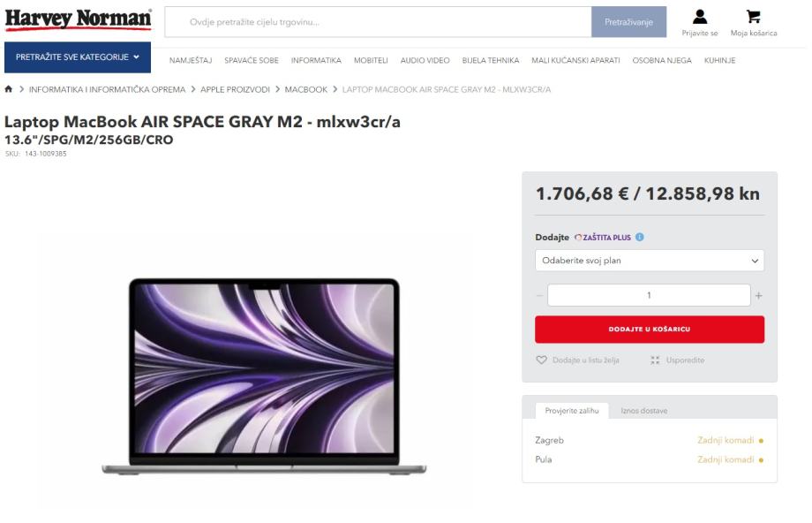Open the Bijela tehnika menu item
Image resolution: width=812 pixels, height=523 pixels.
(x=491, y=60)
